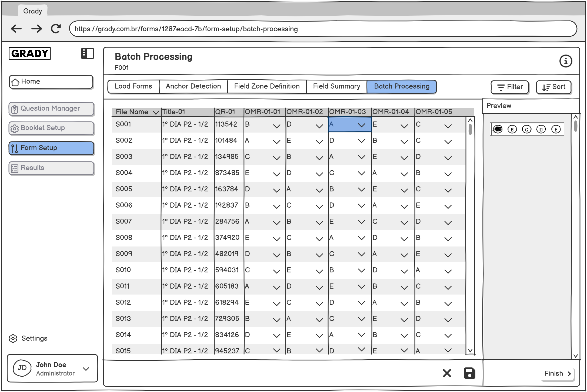Open S001 OMR-01-03 answer dropdown

click(361, 125)
